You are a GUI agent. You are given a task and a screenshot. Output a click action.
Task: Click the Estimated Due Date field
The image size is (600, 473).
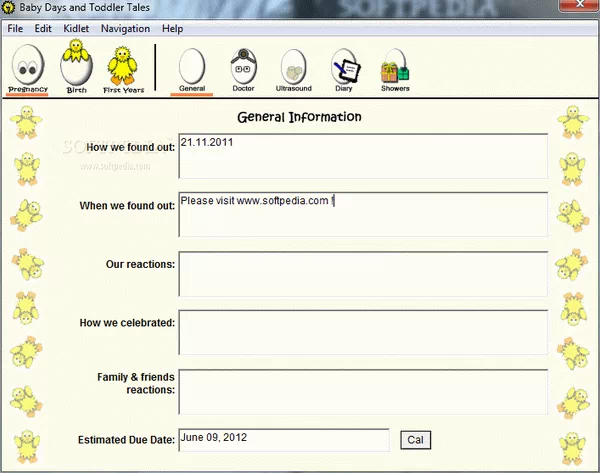click(283, 440)
